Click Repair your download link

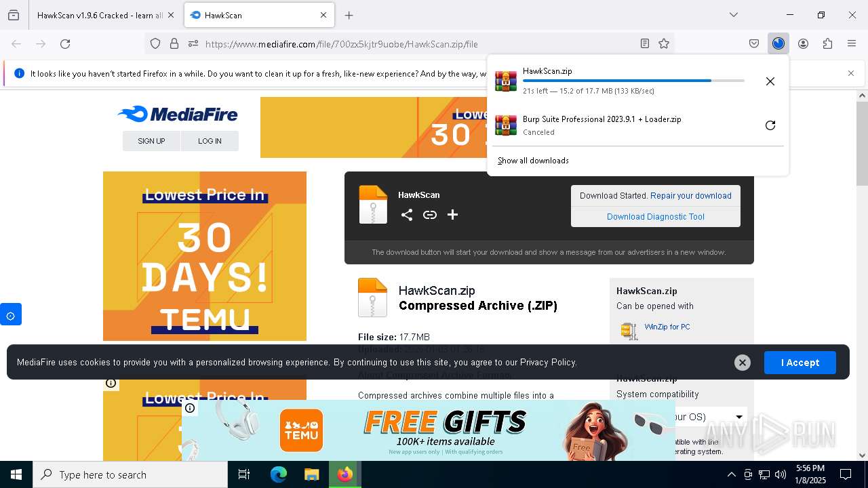coord(690,196)
